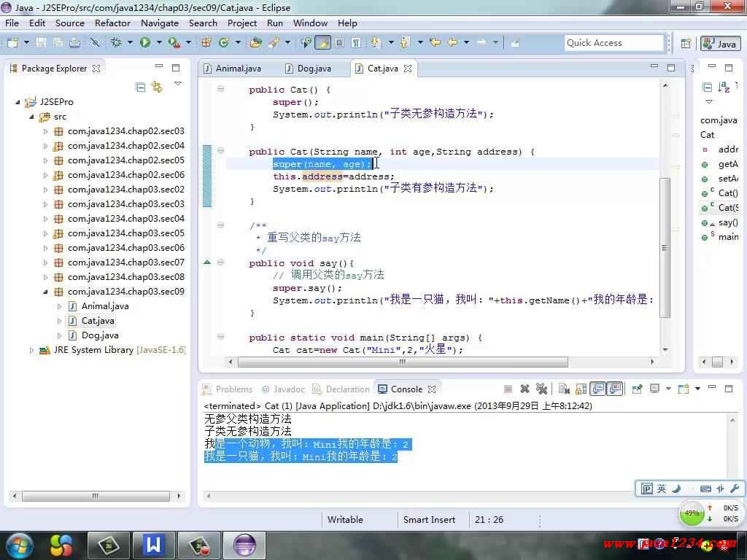Collapse All in Package Explorer
The image size is (747, 560).
pyautogui.click(x=141, y=87)
